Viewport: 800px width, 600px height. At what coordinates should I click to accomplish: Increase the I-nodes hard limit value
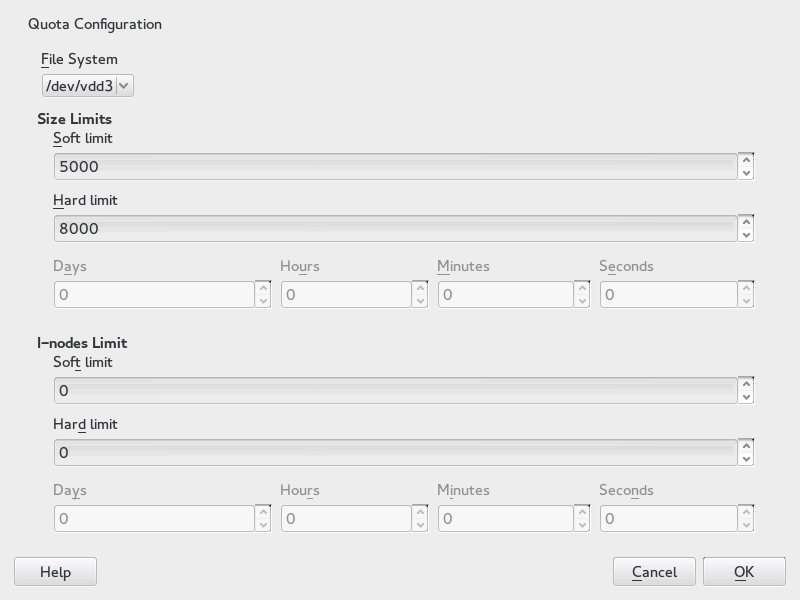(x=745, y=445)
